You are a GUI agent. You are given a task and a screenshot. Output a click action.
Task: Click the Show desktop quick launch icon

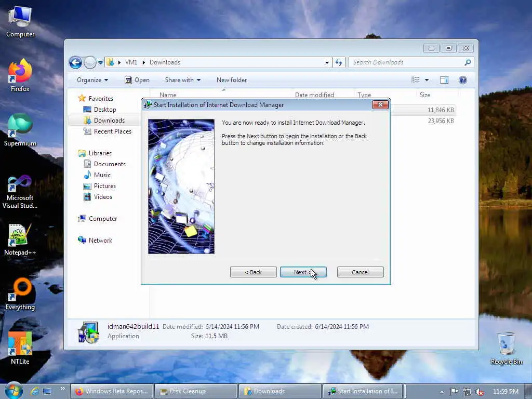pos(47,391)
